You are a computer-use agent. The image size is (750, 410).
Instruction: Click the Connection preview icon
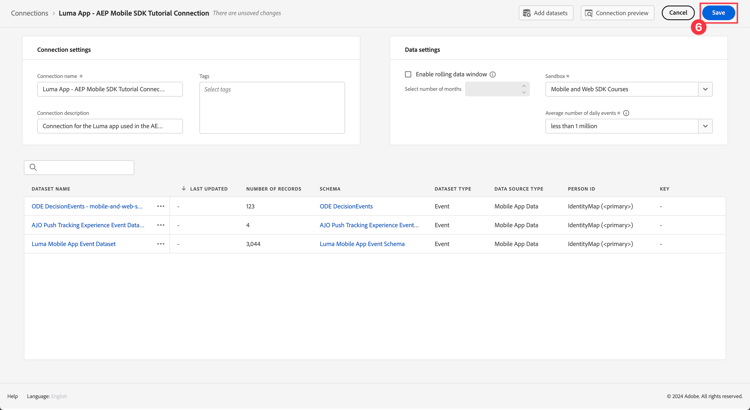[589, 13]
